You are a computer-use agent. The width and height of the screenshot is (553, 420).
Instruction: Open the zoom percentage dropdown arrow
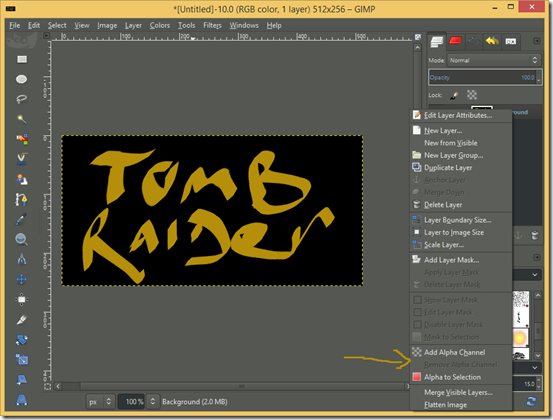(153, 401)
